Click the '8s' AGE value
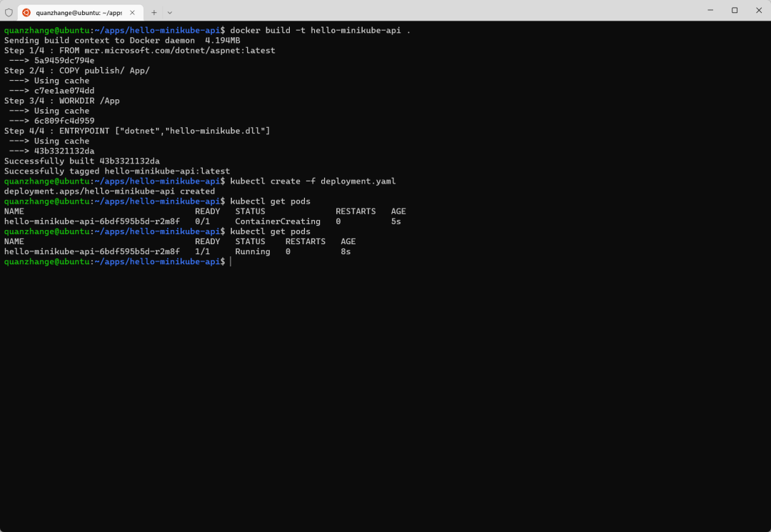The image size is (771, 532). 346,252
